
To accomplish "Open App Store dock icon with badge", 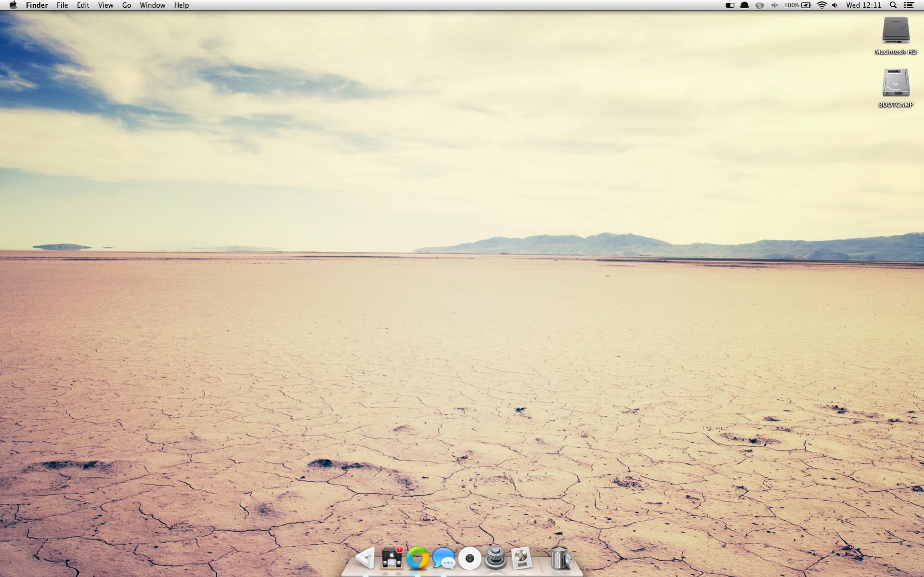I will pyautogui.click(x=392, y=558).
